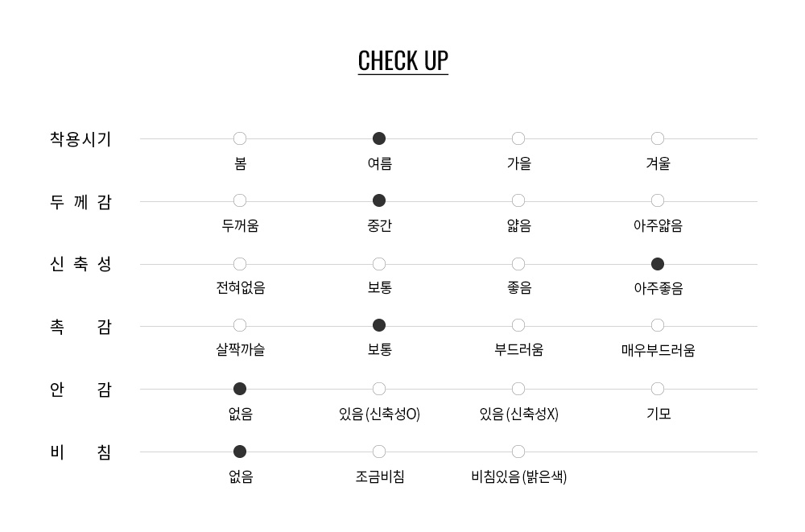
Task: Click the 신축성 row label
Action: point(80,264)
